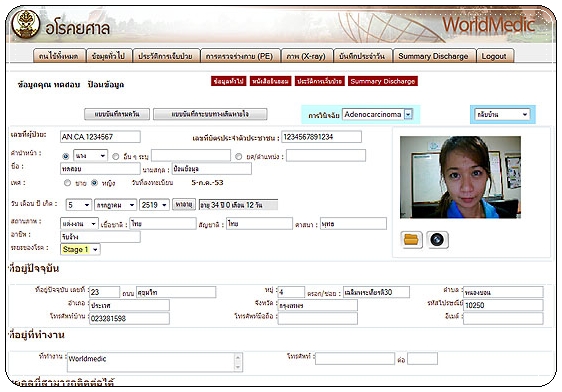Click the first gray record form button
This screenshot has width=562, height=392.
117,114
